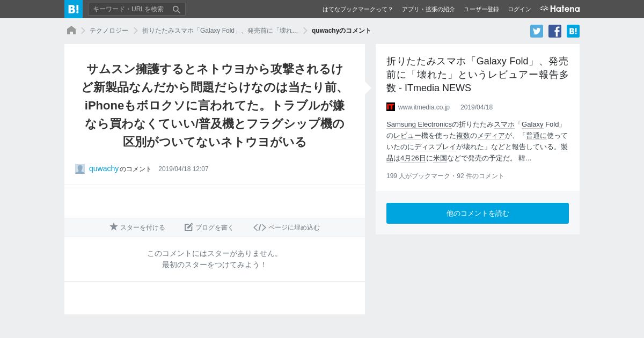Click 4月26日 keyword link

pos(413,158)
